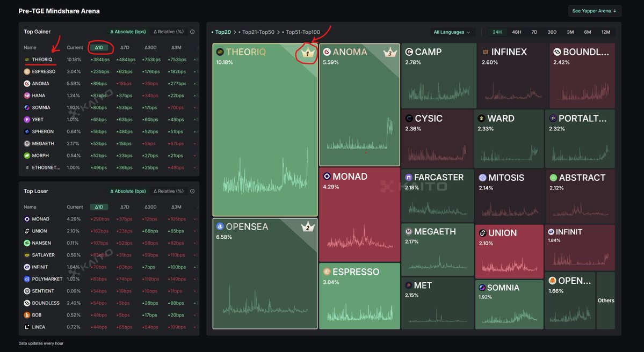Switch to the Top51-Top100 tab
Image resolution: width=644 pixels, height=352 pixels.
click(301, 32)
